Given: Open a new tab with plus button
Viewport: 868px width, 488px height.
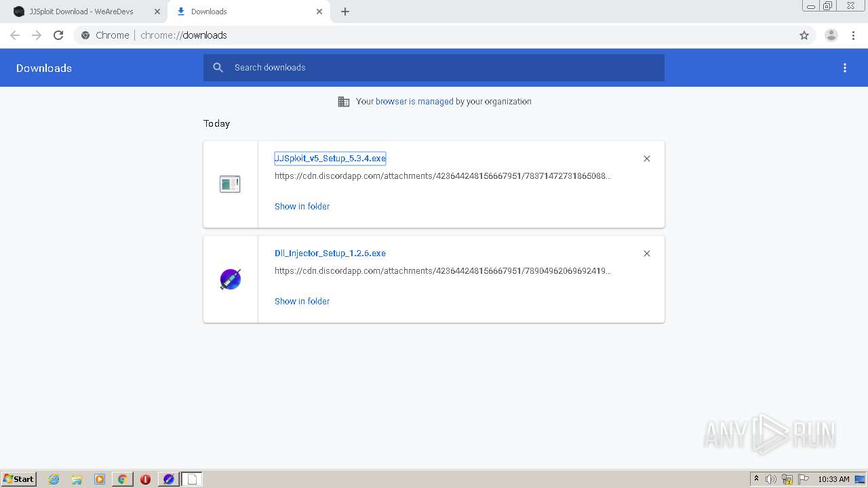Looking at the screenshot, I should (345, 12).
